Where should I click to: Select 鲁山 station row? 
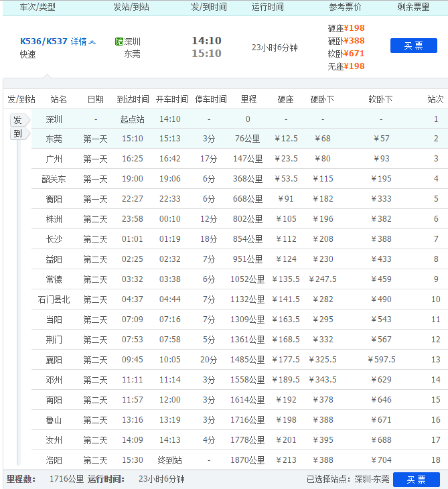tap(240, 420)
